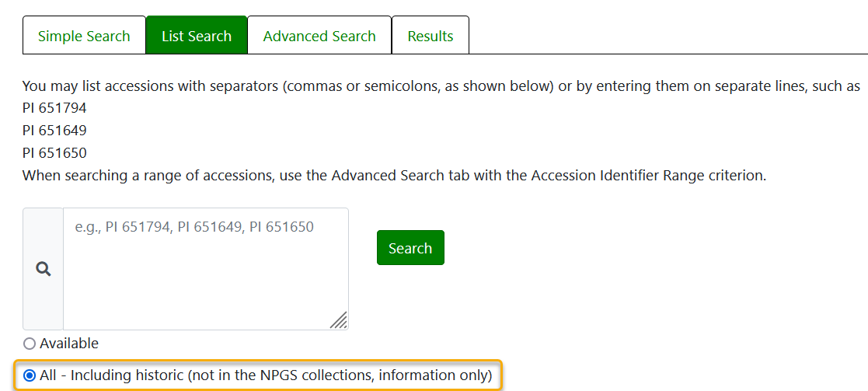Select the Available radio button

[x=30, y=344]
